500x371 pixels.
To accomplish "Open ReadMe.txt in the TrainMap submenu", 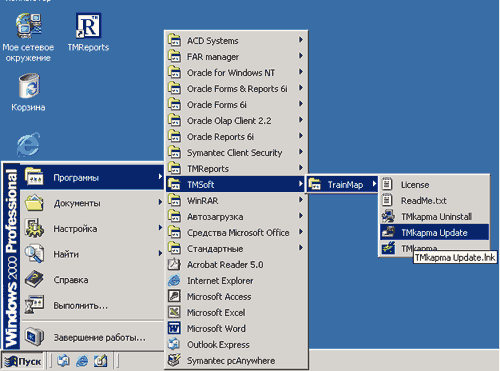I will (x=435, y=200).
